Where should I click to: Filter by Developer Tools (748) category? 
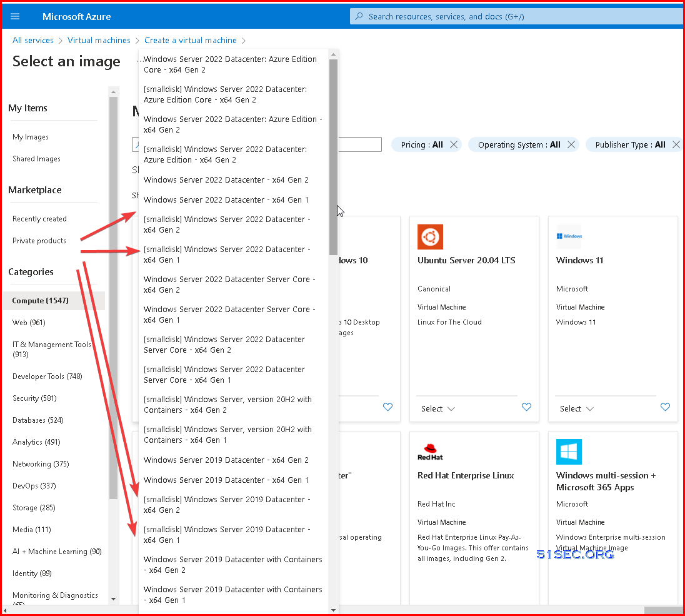[x=47, y=376]
